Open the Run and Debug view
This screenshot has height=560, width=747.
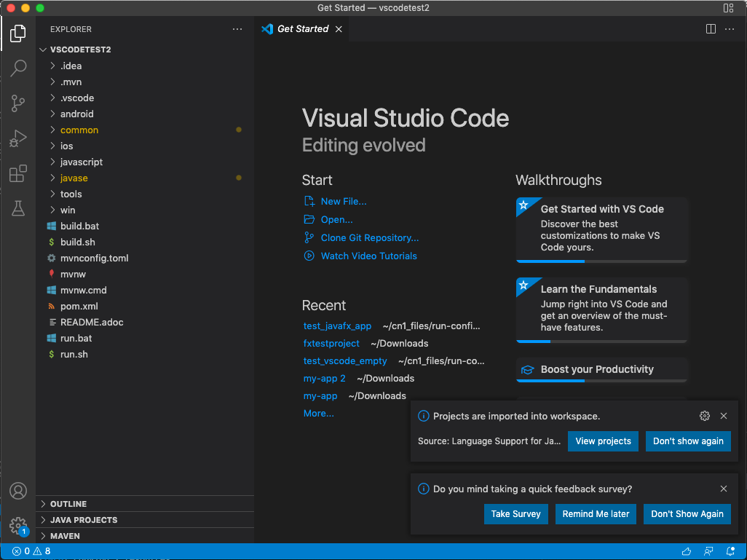18,138
